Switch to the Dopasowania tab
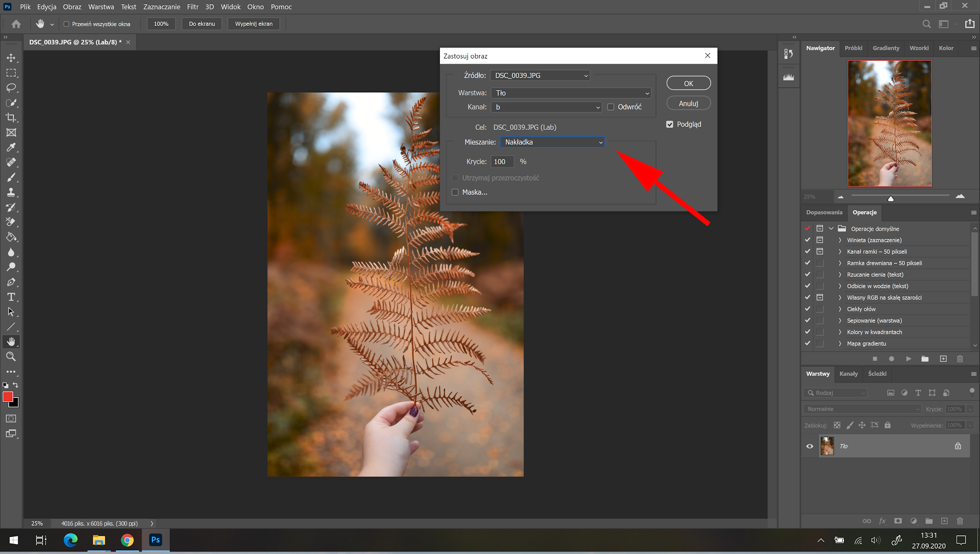The width and height of the screenshot is (980, 554). [x=824, y=212]
